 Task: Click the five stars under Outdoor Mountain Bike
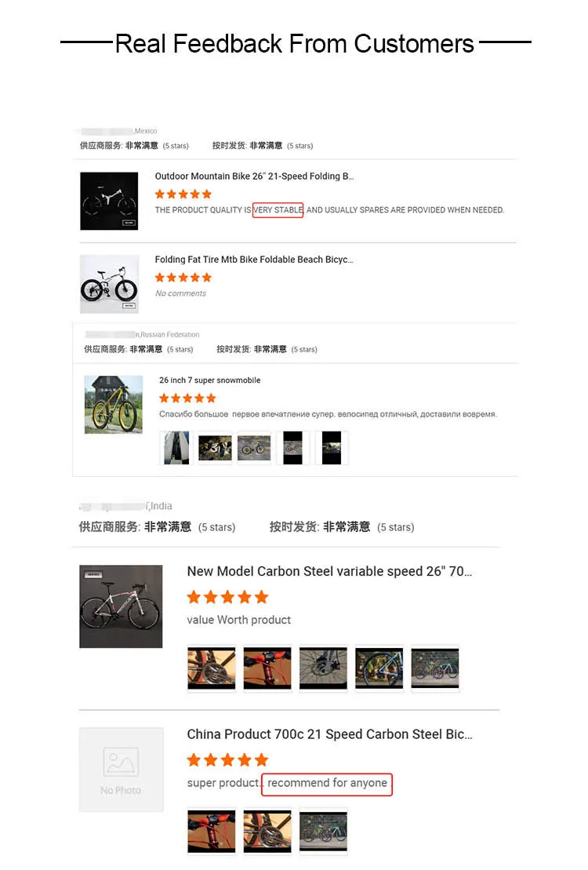point(183,195)
